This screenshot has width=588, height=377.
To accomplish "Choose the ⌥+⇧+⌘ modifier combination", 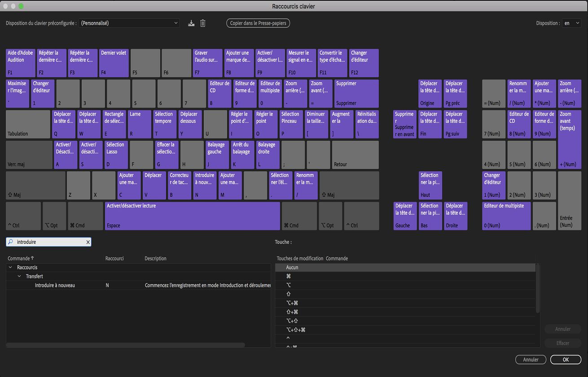I will click(x=404, y=329).
